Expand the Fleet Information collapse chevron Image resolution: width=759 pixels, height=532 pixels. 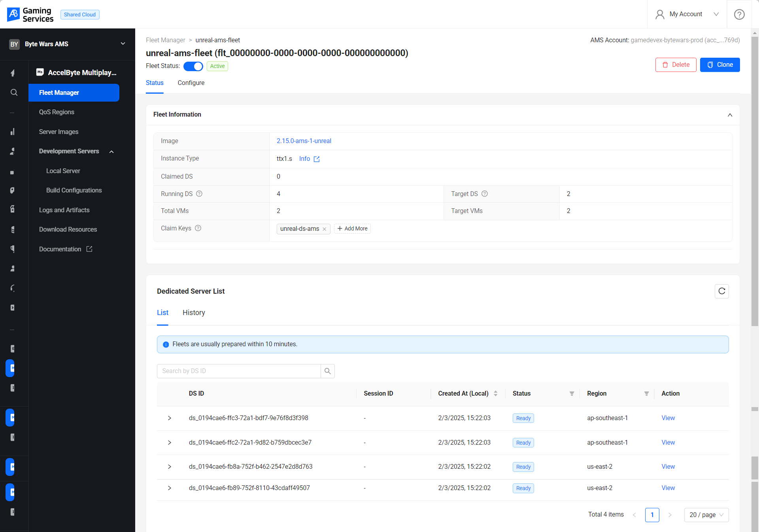tap(730, 115)
